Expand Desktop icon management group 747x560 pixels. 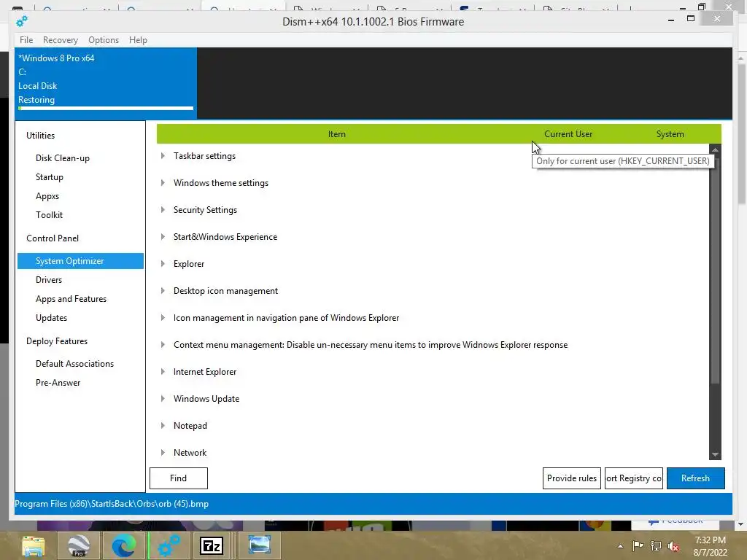click(x=163, y=290)
